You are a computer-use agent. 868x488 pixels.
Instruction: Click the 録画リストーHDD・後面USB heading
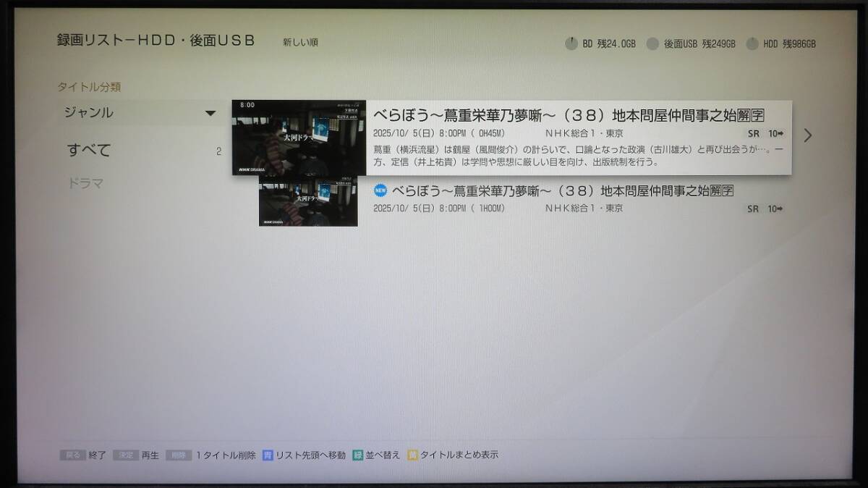pos(156,41)
